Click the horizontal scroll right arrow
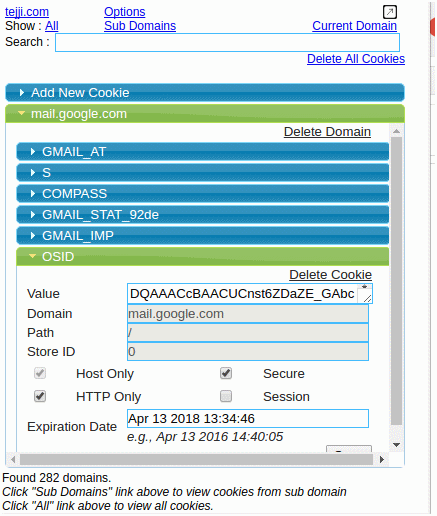The height and width of the screenshot is (516, 437). pos(382,459)
